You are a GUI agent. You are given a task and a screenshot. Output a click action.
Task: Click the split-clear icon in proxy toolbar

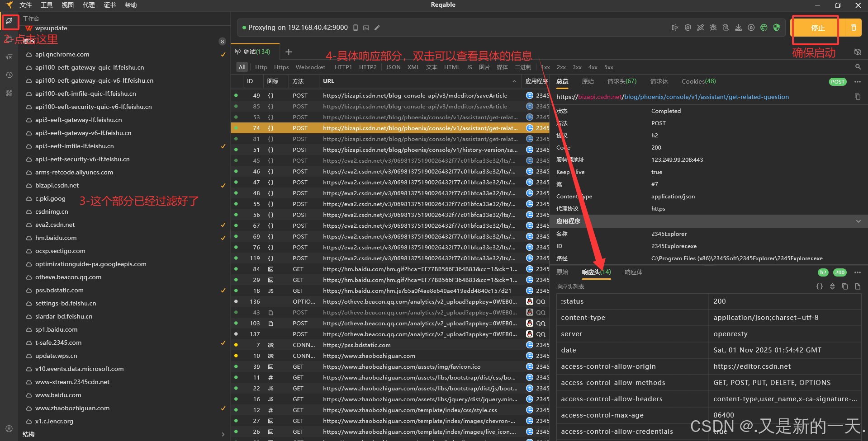point(675,28)
